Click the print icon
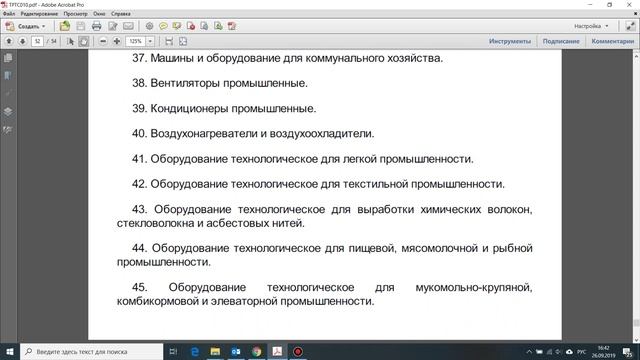 96,27
